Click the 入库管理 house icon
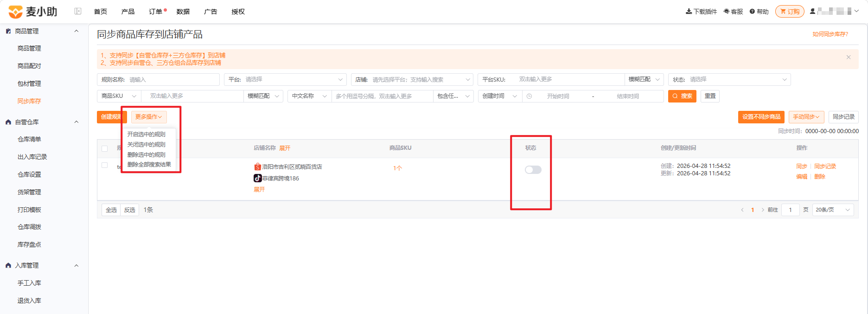This screenshot has width=868, height=314. coord(8,265)
